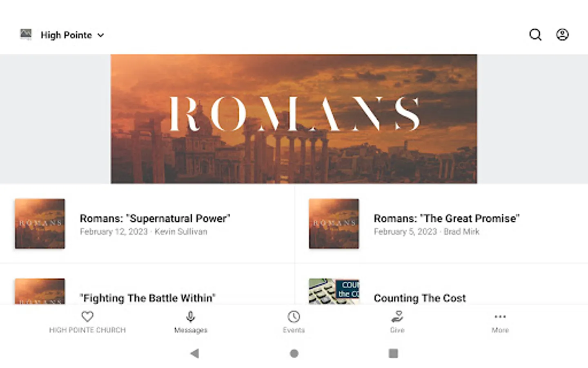Tap the heart icon for High Pointe Church
Screen dimensions: 588x368
click(87, 316)
